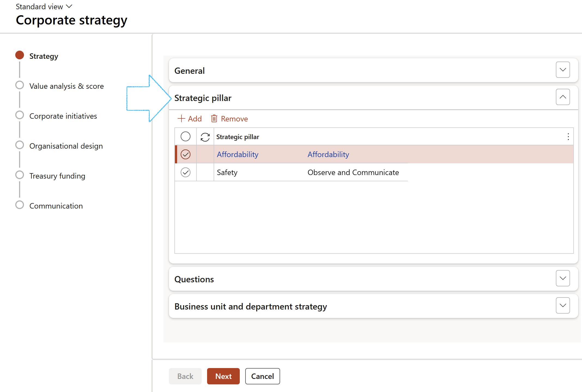
Task: Click Corporate initiatives step circle marker
Action: tap(20, 115)
